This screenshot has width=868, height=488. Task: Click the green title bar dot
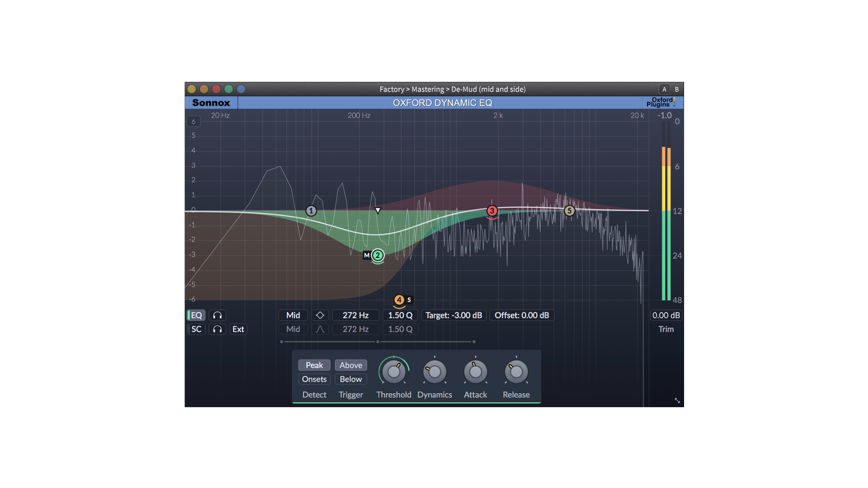pyautogui.click(x=228, y=89)
